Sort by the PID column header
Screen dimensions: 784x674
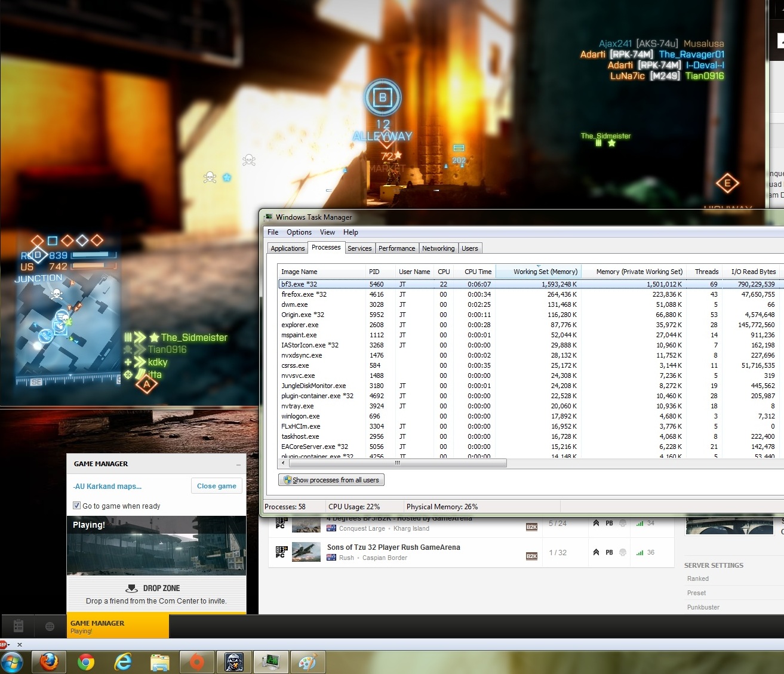pos(380,272)
